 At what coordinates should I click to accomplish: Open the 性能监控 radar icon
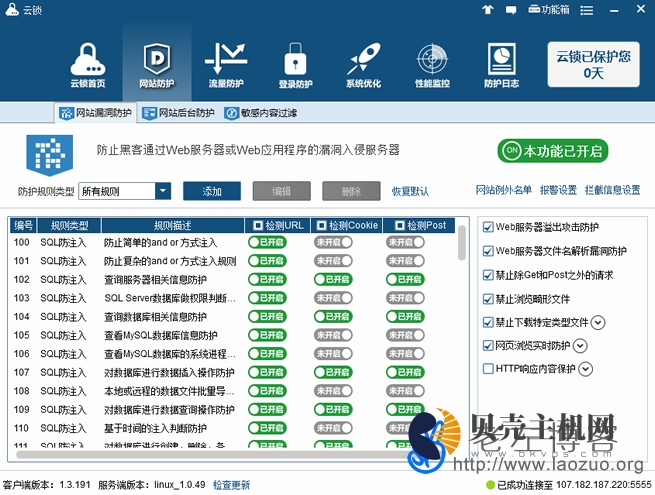point(432,65)
